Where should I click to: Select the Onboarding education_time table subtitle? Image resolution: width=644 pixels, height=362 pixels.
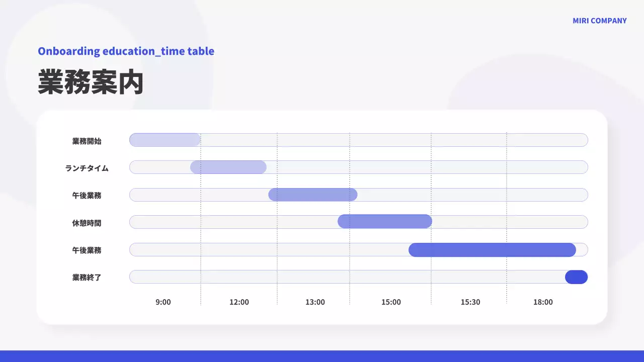(126, 51)
